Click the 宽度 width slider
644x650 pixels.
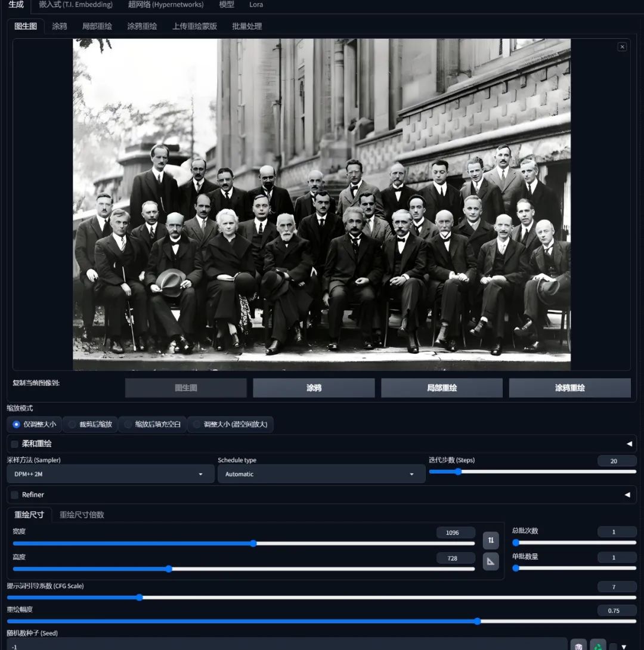click(x=244, y=543)
